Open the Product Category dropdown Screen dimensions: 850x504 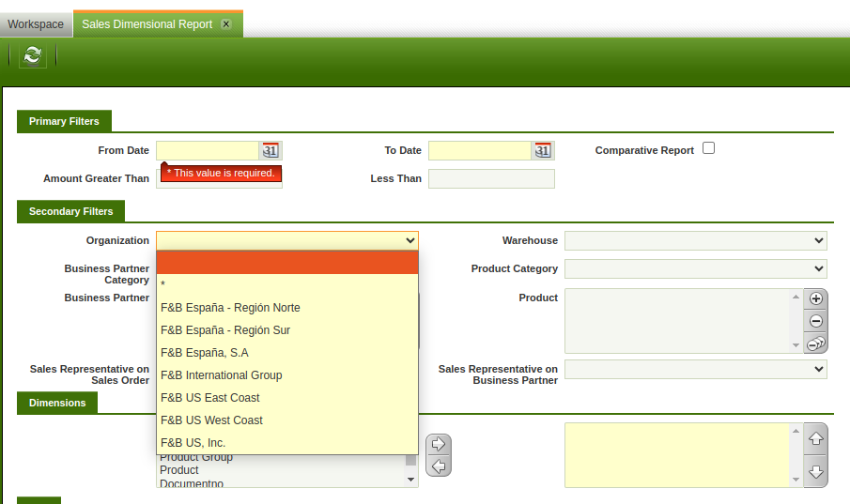[695, 269]
